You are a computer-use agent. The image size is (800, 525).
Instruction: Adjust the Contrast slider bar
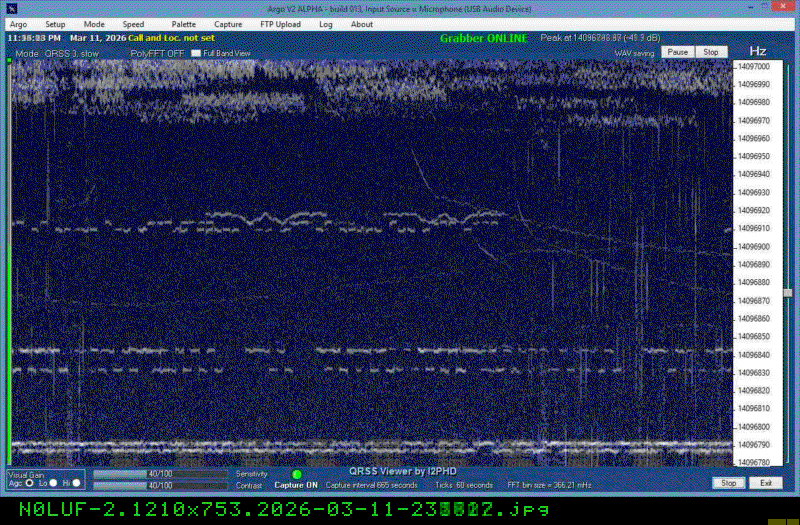coord(161,485)
